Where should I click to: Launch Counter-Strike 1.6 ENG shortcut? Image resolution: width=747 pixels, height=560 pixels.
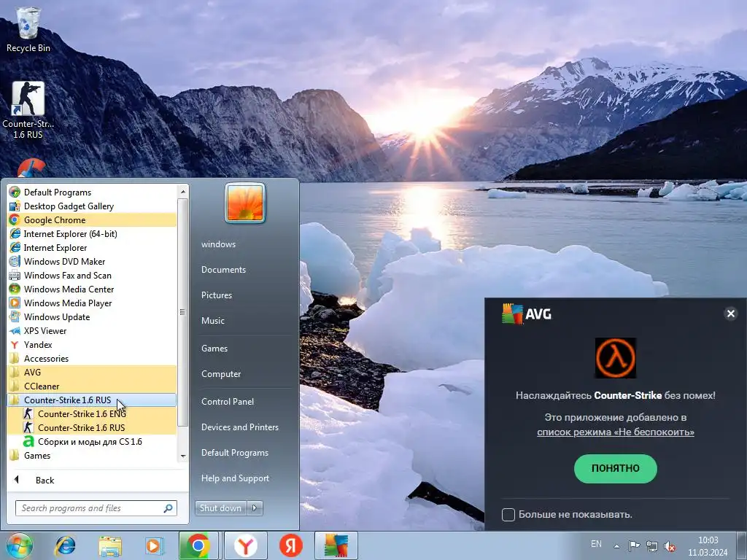93,413
